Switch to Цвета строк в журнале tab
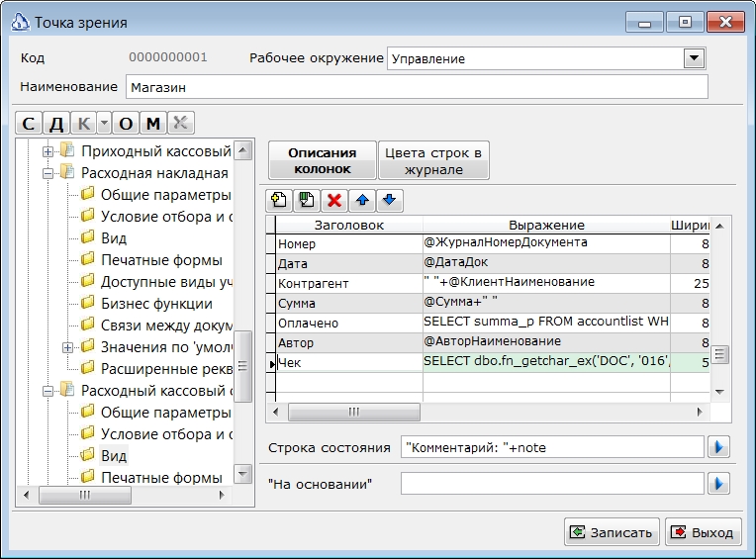The height and width of the screenshot is (559, 756). (433, 160)
